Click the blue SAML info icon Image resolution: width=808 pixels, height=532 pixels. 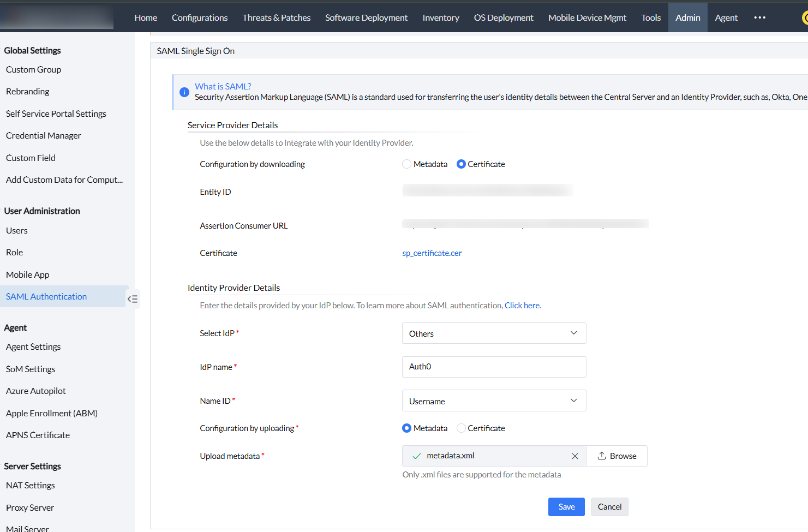pos(184,92)
